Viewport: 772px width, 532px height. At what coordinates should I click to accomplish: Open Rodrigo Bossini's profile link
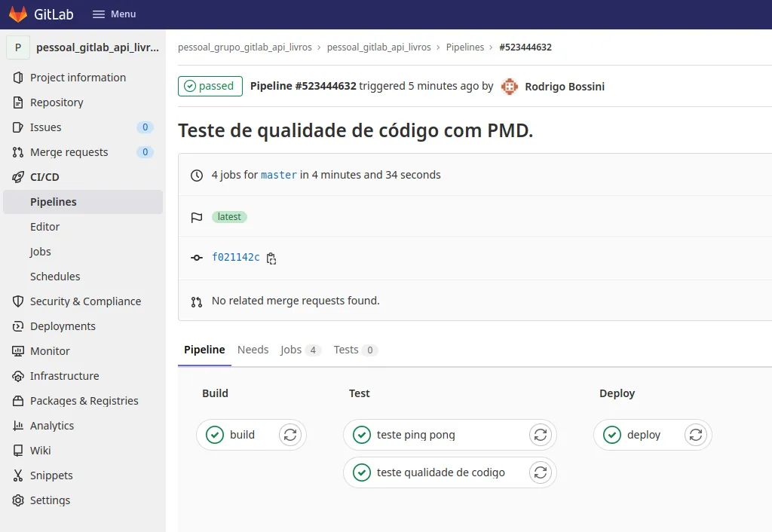[564, 87]
